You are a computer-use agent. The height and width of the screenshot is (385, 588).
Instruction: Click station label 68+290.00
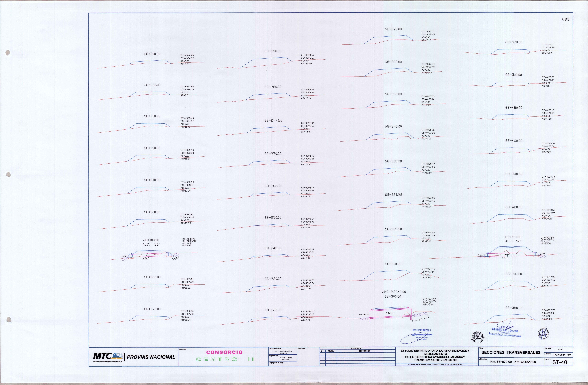click(x=273, y=51)
